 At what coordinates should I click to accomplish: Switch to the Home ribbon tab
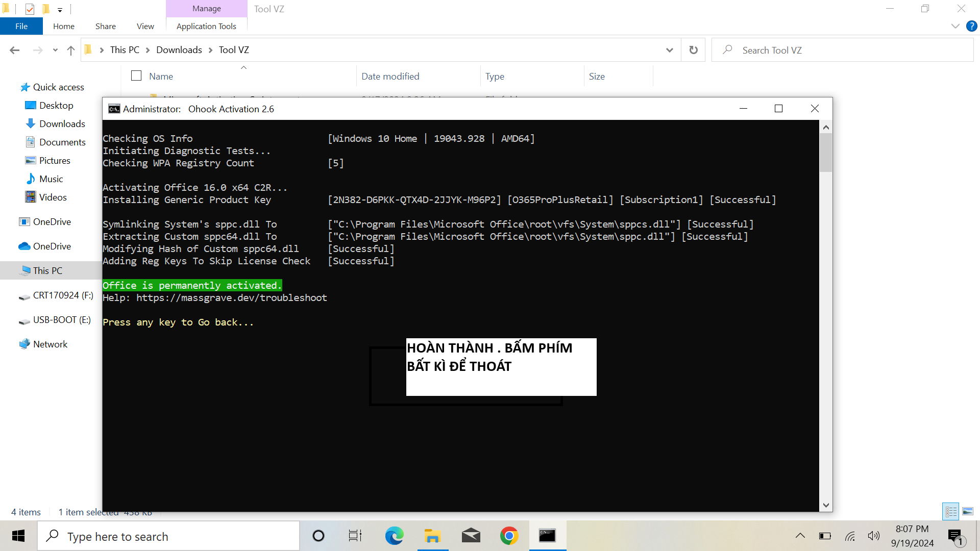click(64, 26)
